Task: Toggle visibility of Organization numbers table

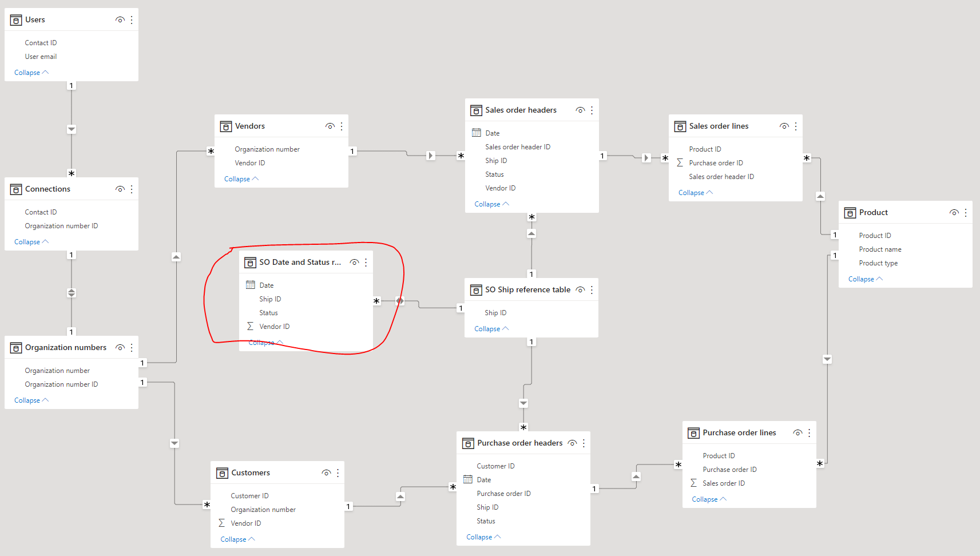Action: (x=120, y=348)
